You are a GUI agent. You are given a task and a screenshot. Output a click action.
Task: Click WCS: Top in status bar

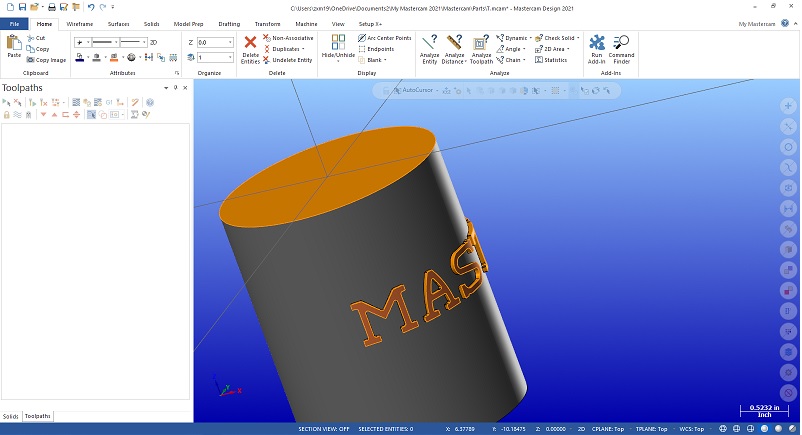(x=692, y=429)
